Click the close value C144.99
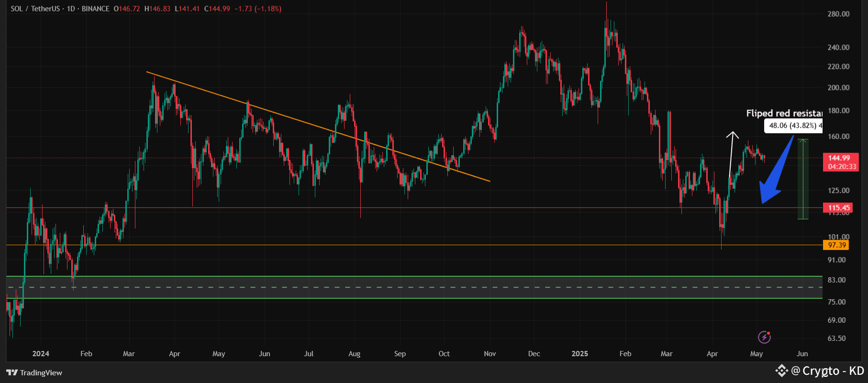The height and width of the screenshot is (383, 868). click(217, 9)
